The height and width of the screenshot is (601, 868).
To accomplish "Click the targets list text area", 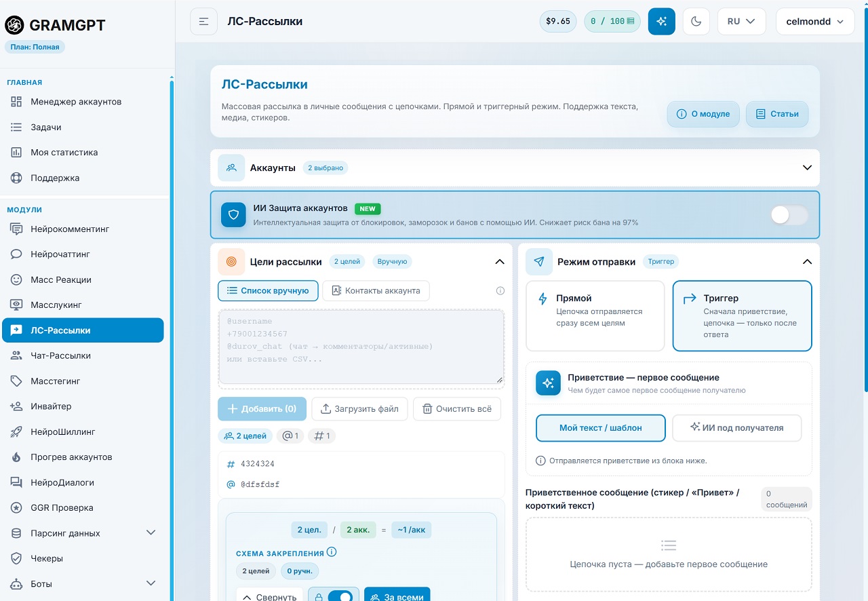I will click(x=361, y=347).
